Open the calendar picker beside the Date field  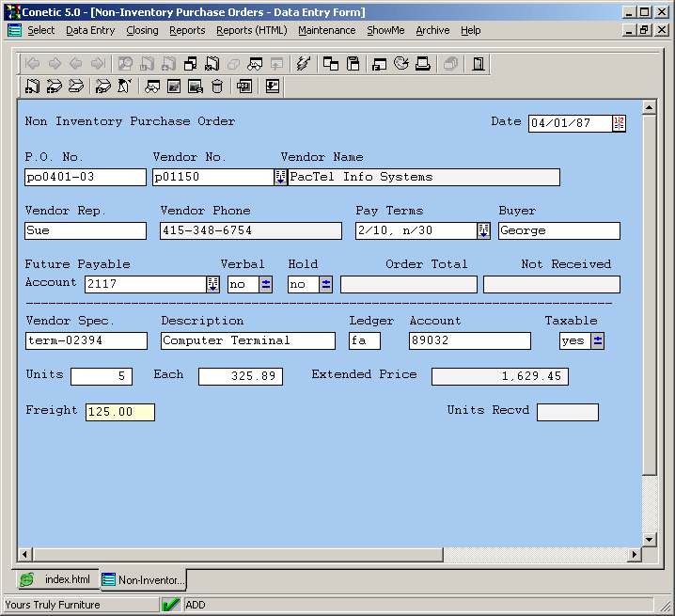pyautogui.click(x=619, y=123)
